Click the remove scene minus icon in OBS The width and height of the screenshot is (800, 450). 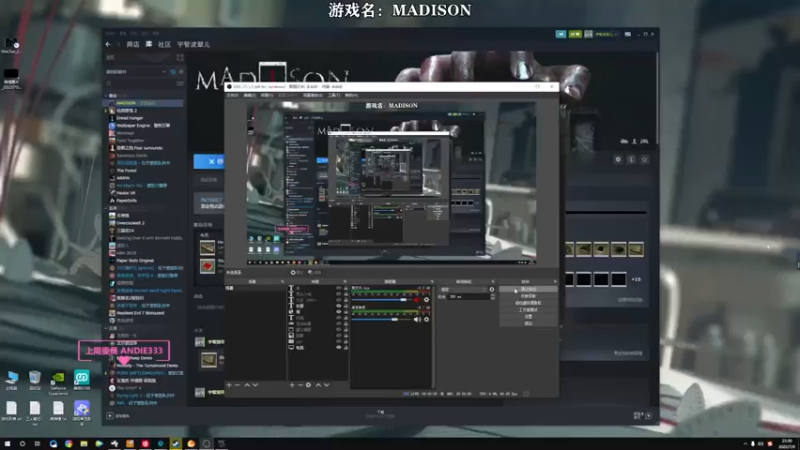pyautogui.click(x=237, y=385)
